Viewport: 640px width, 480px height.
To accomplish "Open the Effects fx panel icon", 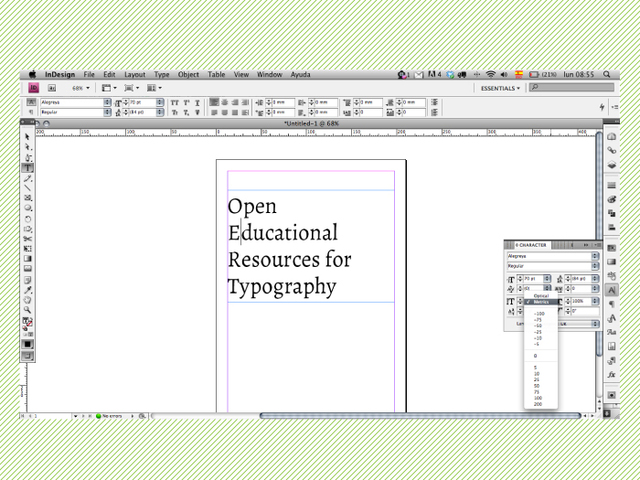I will (x=611, y=374).
